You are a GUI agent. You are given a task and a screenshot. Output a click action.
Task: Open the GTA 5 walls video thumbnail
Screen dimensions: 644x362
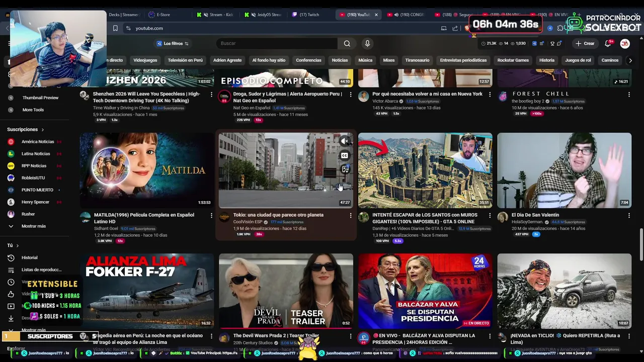click(425, 170)
